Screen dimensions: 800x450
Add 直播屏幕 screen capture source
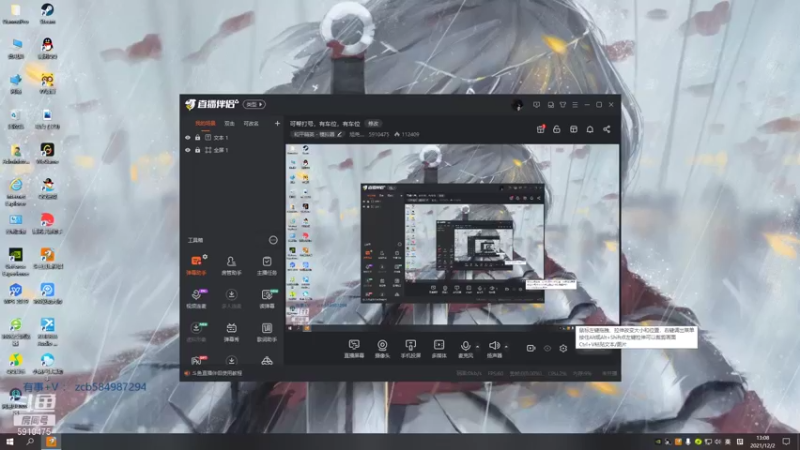point(354,349)
